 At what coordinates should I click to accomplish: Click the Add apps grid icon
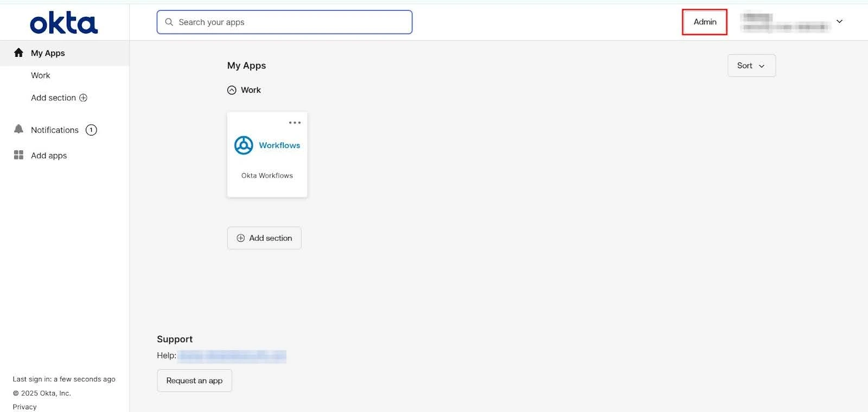pyautogui.click(x=18, y=155)
